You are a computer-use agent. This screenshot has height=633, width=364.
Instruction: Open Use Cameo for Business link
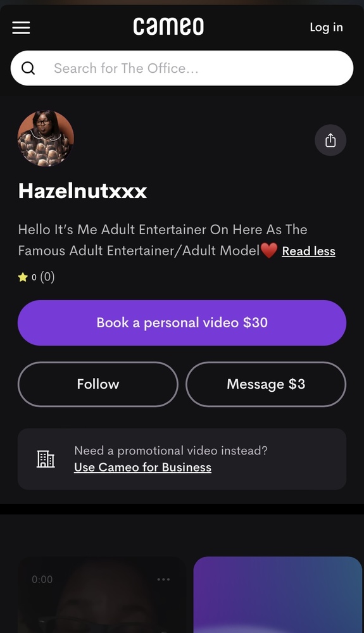(143, 467)
